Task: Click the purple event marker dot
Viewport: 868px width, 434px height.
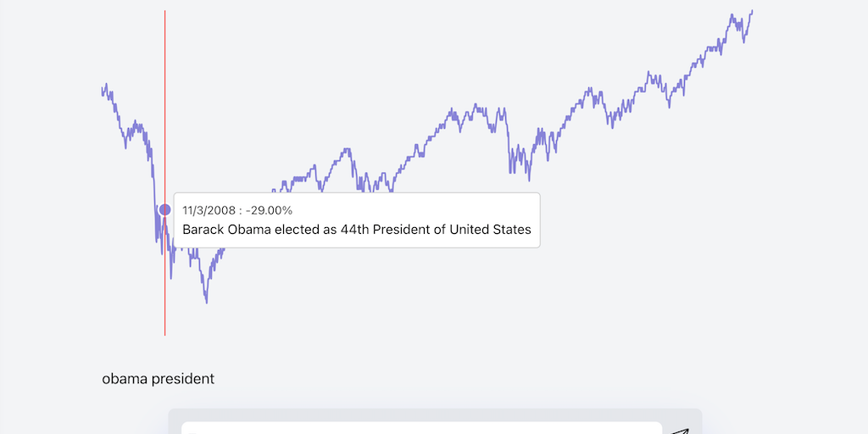Action: [x=165, y=209]
